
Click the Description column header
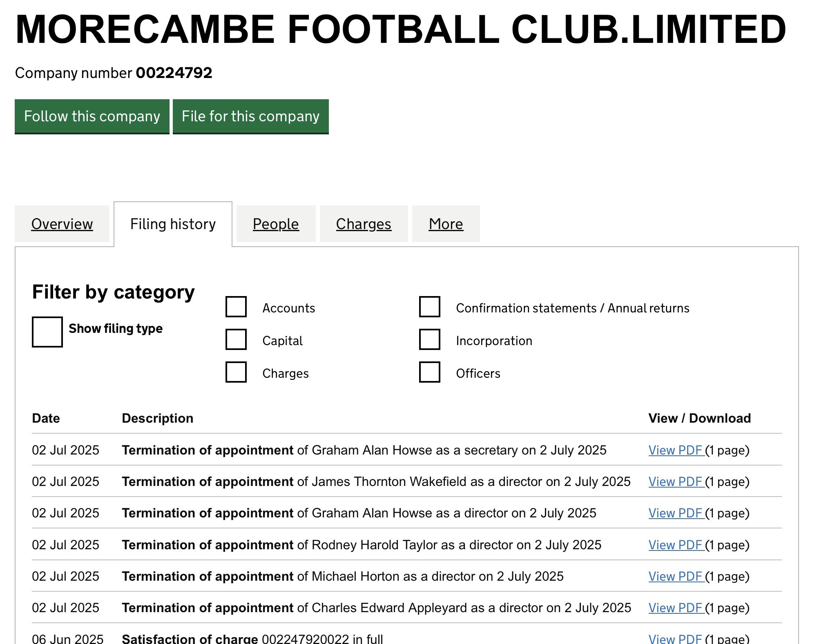tap(158, 418)
